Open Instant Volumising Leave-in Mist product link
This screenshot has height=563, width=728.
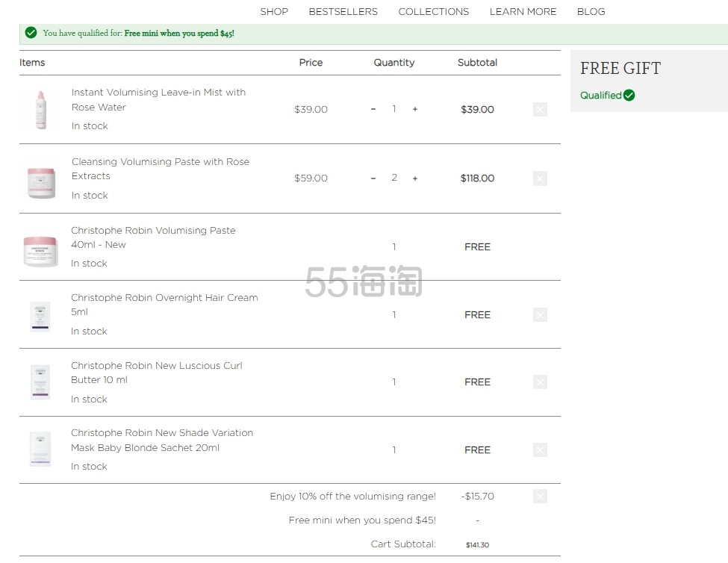point(158,99)
